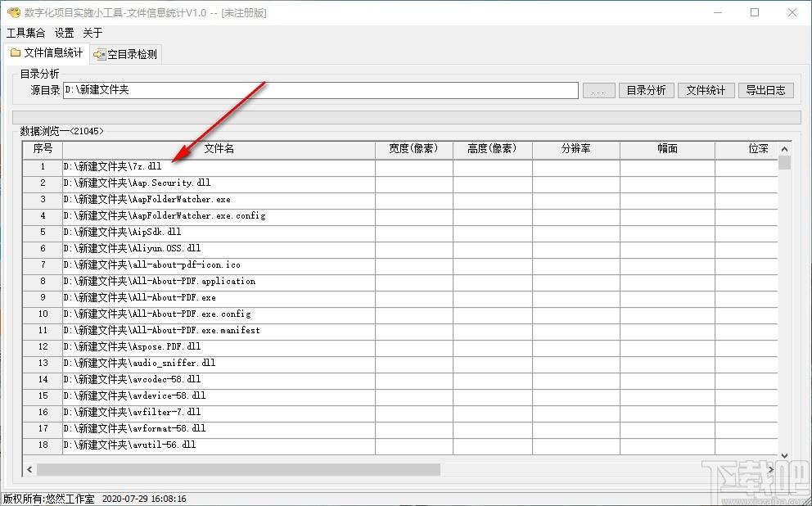The image size is (812, 506).
Task: Open the 关于 menu
Action: tap(92, 33)
